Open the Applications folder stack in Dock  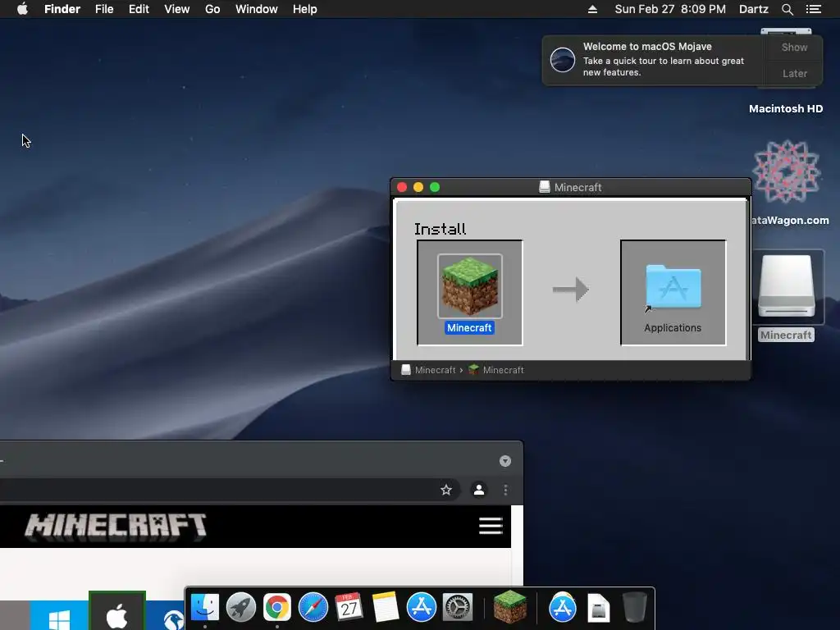[563, 608]
